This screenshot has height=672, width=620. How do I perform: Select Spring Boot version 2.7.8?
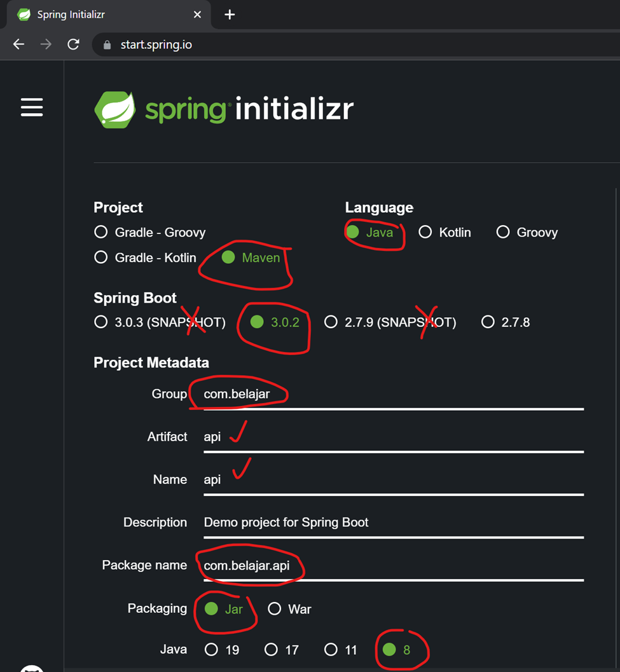pyautogui.click(x=488, y=322)
